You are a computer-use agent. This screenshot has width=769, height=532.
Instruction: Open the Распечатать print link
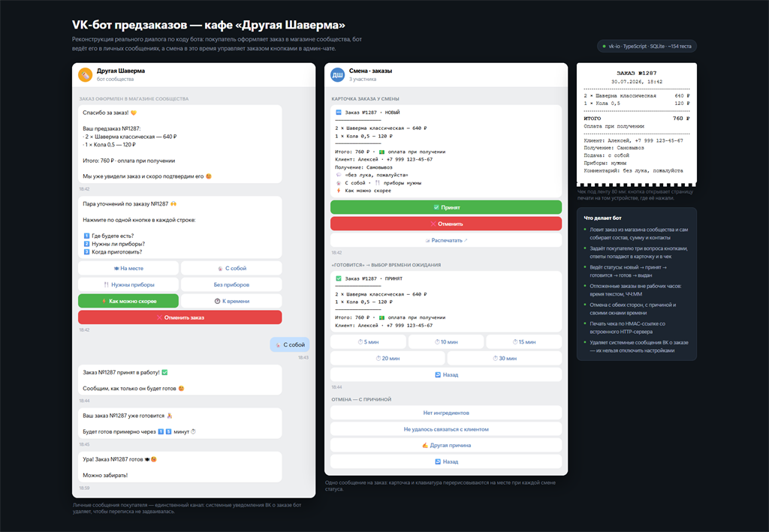(x=446, y=240)
